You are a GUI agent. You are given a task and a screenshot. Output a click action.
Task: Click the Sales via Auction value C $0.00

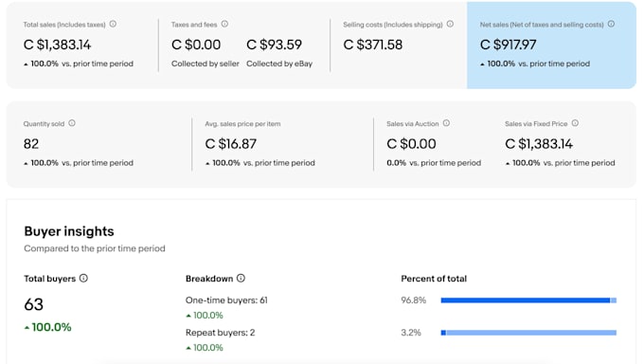411,144
